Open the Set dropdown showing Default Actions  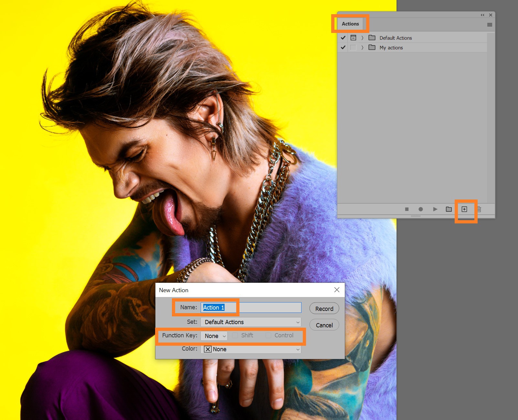[251, 322]
